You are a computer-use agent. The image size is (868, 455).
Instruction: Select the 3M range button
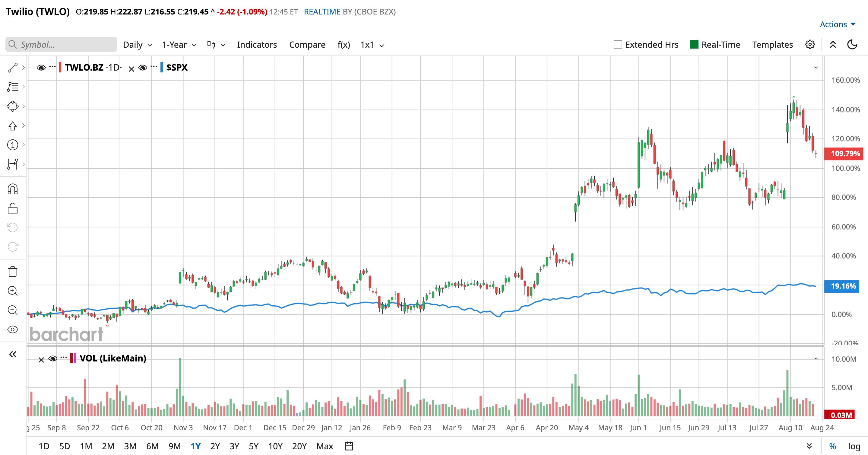[x=130, y=446]
